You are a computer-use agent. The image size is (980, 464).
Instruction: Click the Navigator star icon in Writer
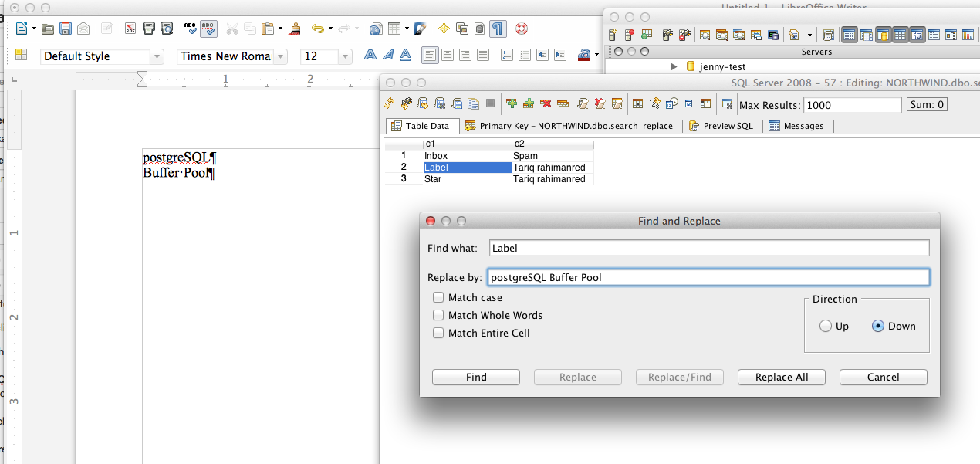click(x=444, y=29)
